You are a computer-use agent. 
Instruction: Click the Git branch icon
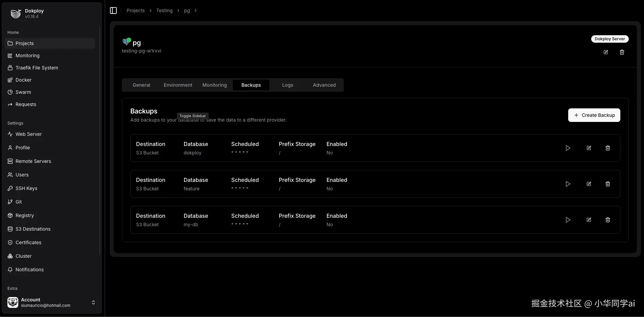pos(10,202)
